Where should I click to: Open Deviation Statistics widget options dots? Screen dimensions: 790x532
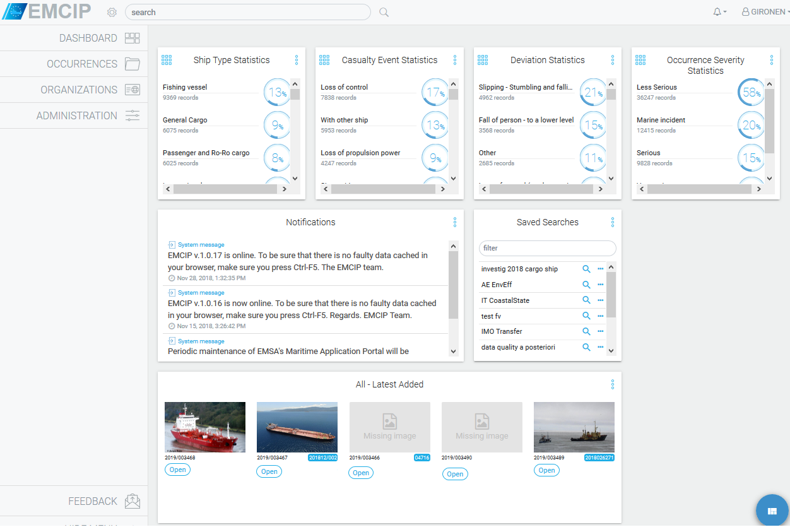pos(613,60)
